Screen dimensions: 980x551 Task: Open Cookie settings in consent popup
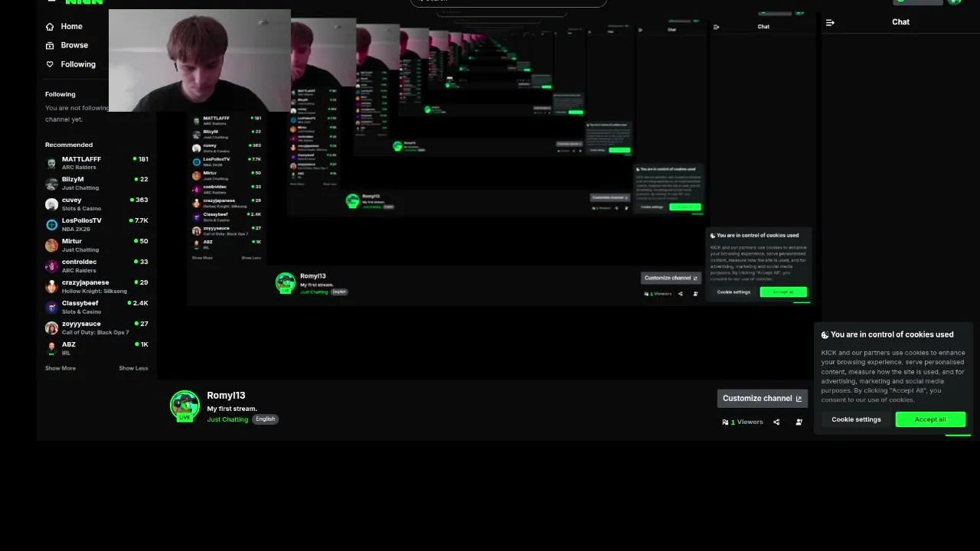pyautogui.click(x=856, y=419)
